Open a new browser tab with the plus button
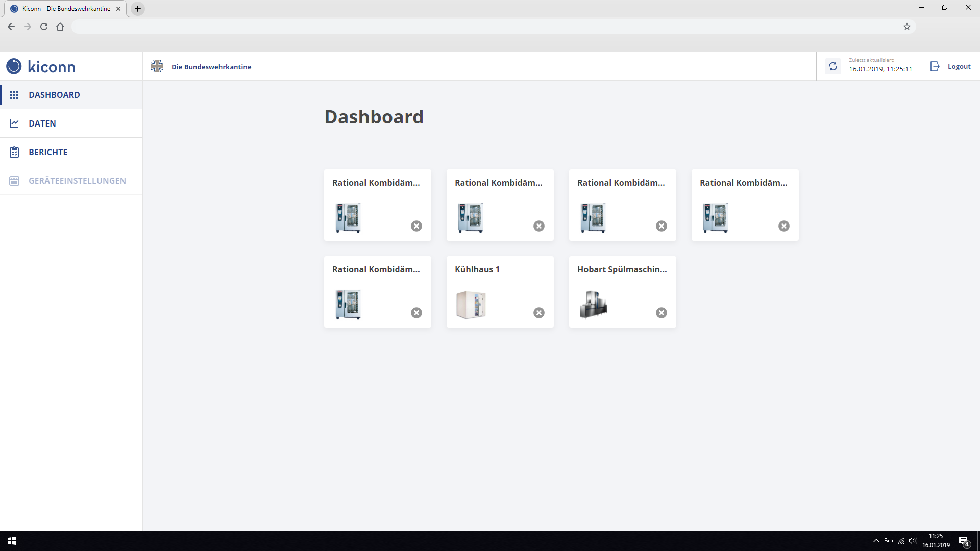Viewport: 980px width, 551px height. click(x=138, y=9)
